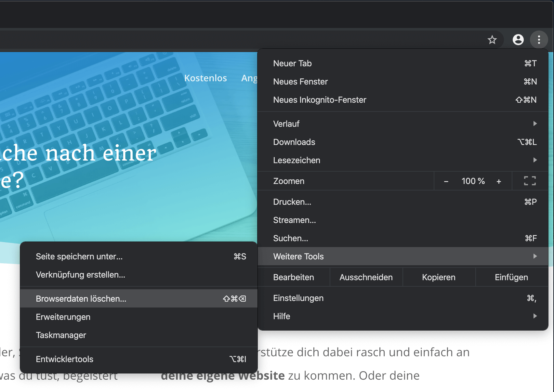Image resolution: width=554 pixels, height=392 pixels.
Task: Expand the Lesezeichen submenu
Action: click(x=403, y=160)
